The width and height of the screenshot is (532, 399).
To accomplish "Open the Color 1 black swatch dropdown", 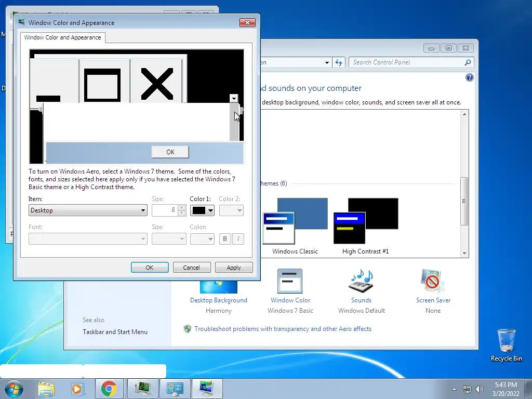I will pyautogui.click(x=202, y=210).
